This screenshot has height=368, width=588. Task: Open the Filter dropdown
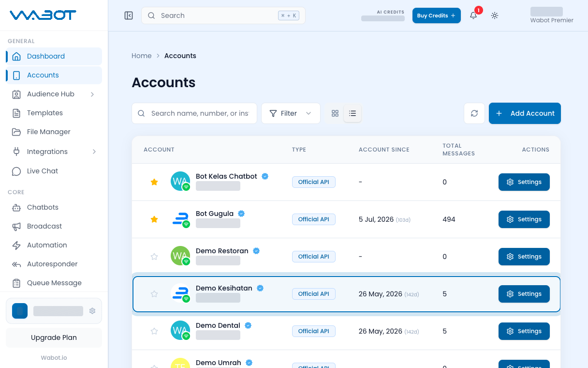coord(291,113)
